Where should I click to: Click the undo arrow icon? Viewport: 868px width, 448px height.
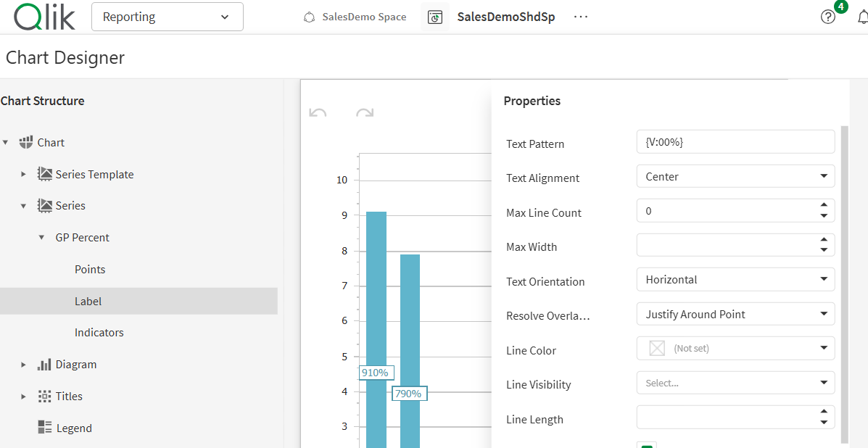click(318, 112)
